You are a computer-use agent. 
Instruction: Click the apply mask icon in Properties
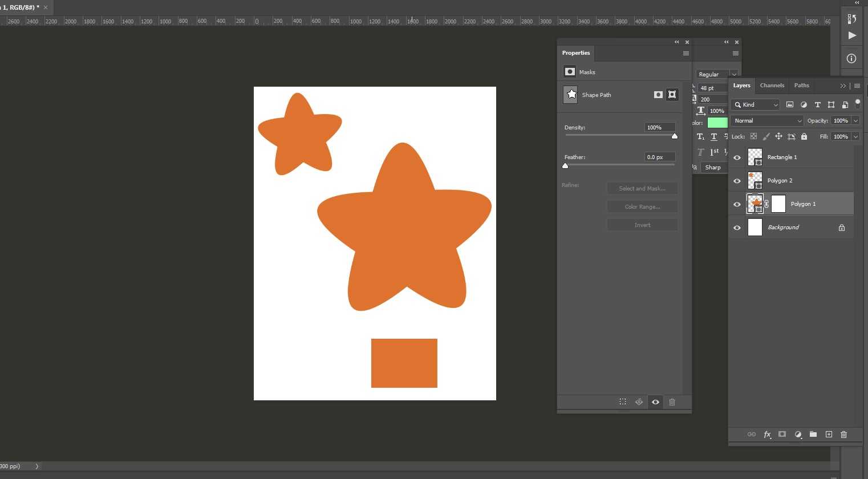coord(639,402)
